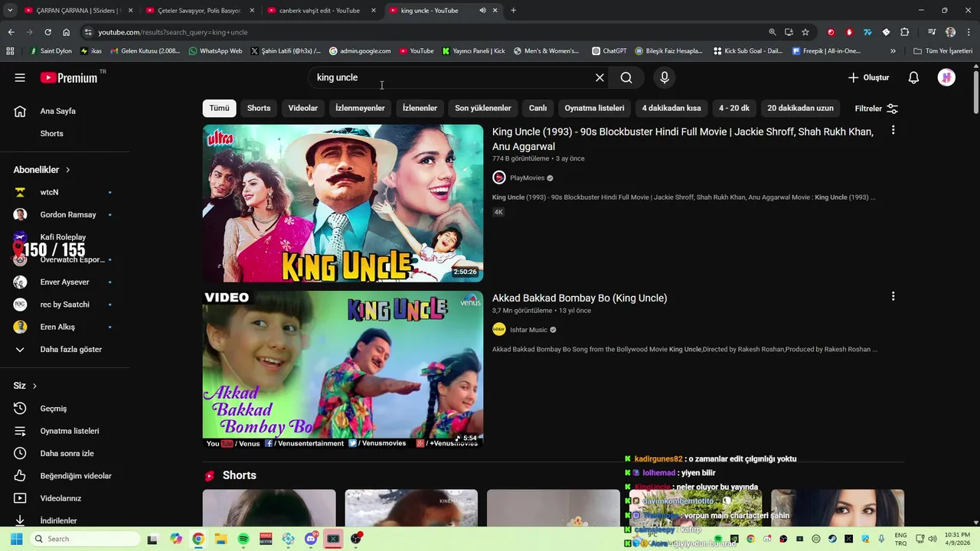The height and width of the screenshot is (551, 980).
Task: Open the tab search dropdown arrow
Action: click(x=11, y=11)
